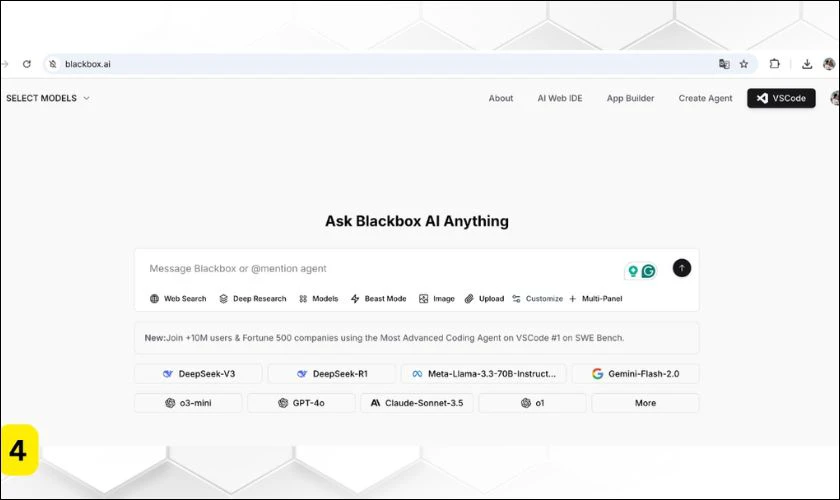This screenshot has width=840, height=500.
Task: Click the Grammarly icon in message box
Action: (648, 271)
